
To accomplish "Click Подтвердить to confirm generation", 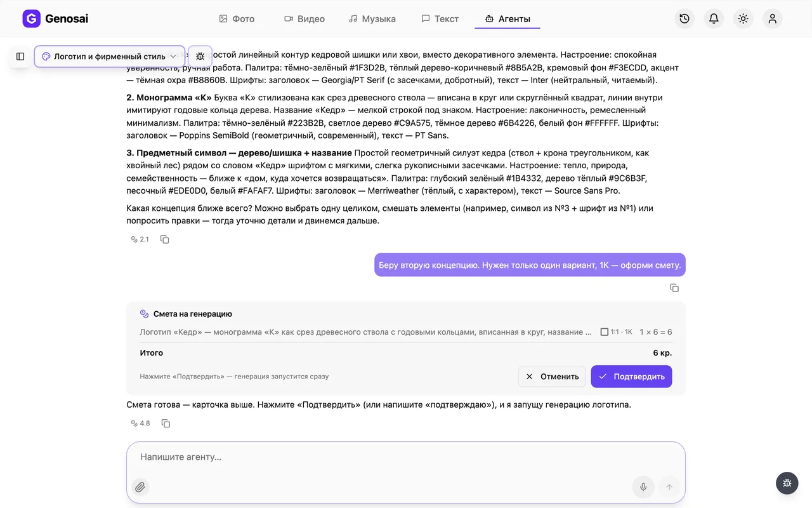I will click(x=631, y=377).
